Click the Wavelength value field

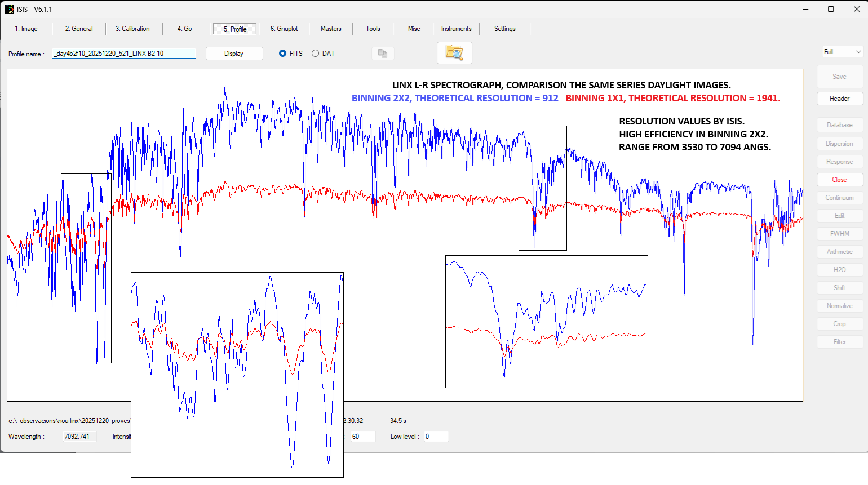tap(79, 437)
